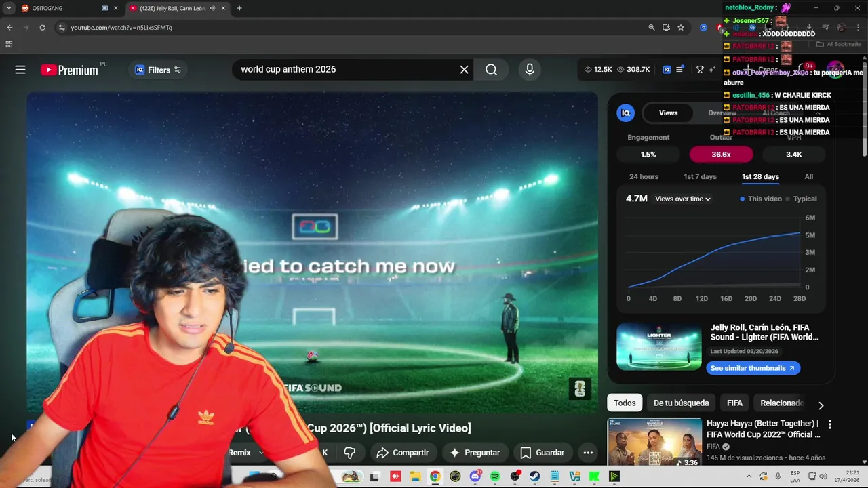Image resolution: width=868 pixels, height=488 pixels.
Task: Open the Chrome apps grid shortcut
Action: click(9, 45)
